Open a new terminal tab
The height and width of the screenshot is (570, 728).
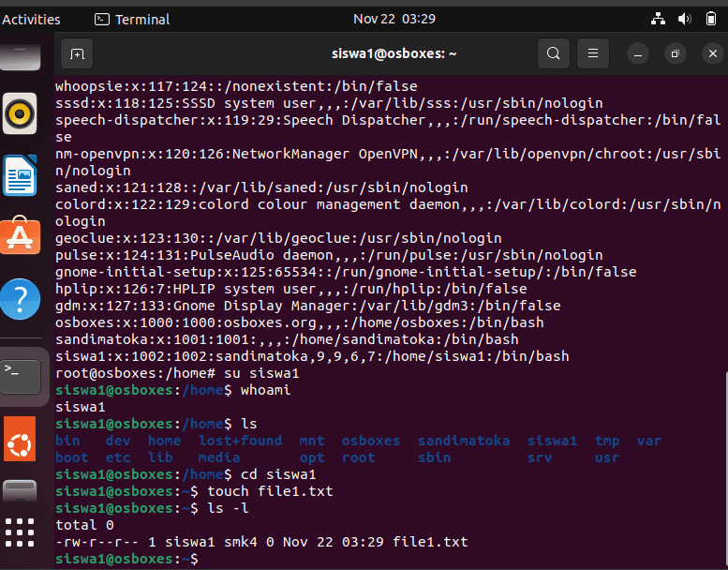point(77,53)
